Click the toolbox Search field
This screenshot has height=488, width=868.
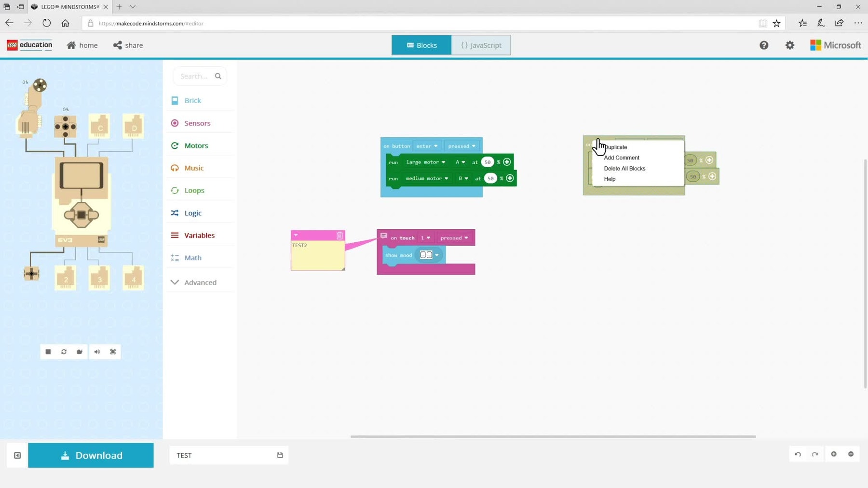click(x=195, y=76)
